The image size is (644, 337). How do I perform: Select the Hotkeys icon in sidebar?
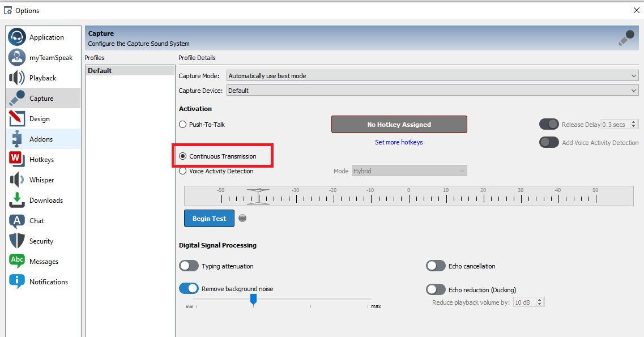click(x=17, y=160)
